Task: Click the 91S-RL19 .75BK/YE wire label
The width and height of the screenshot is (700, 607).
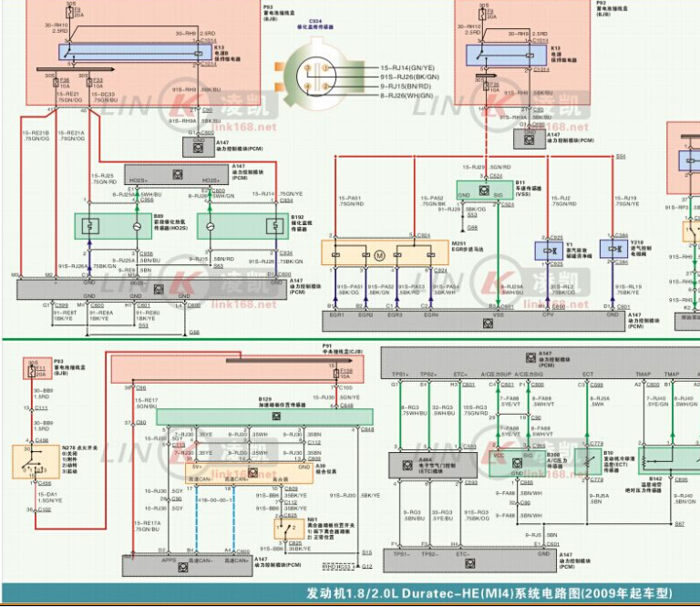Action: pyautogui.click(x=627, y=290)
